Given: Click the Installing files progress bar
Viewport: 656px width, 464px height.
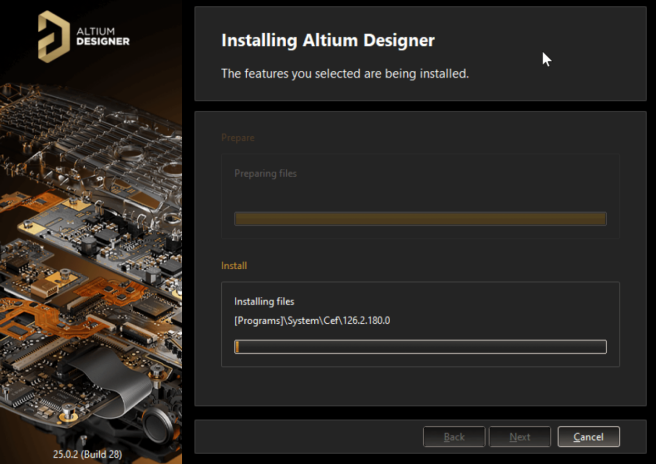Looking at the screenshot, I should point(420,347).
